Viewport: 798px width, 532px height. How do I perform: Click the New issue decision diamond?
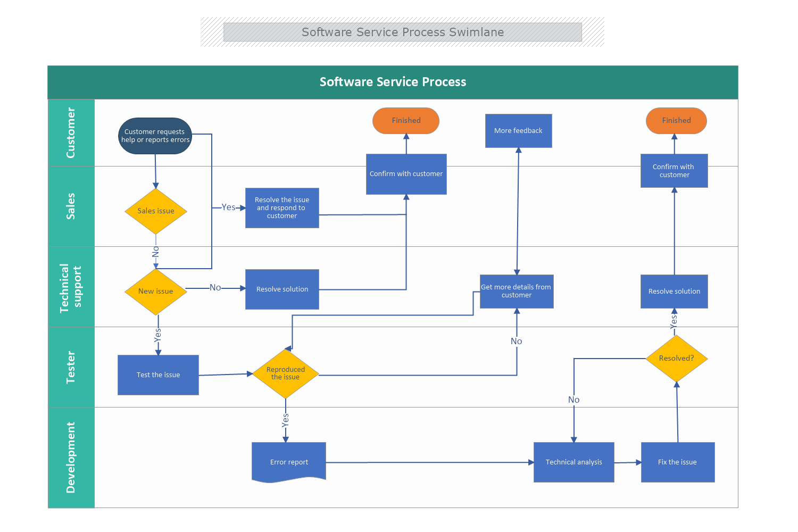[x=155, y=291]
